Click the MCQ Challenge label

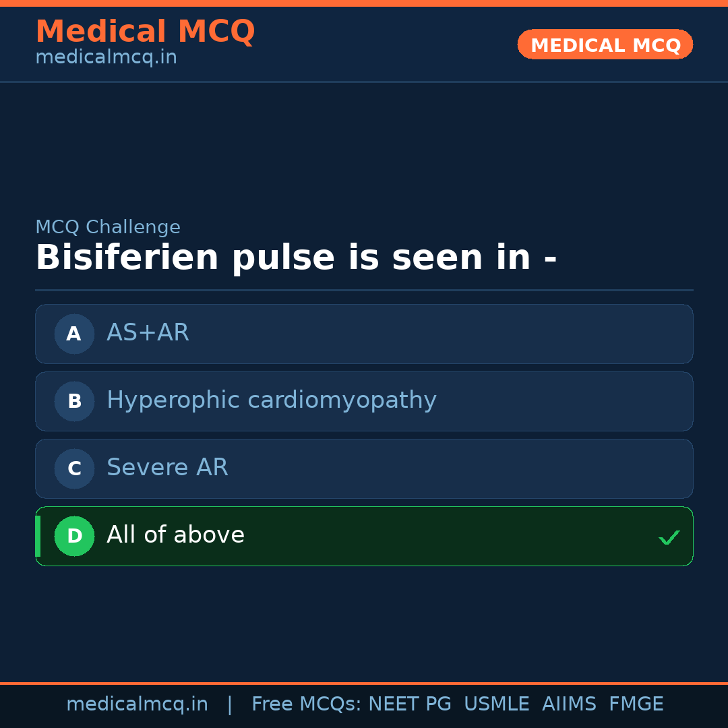(x=108, y=227)
